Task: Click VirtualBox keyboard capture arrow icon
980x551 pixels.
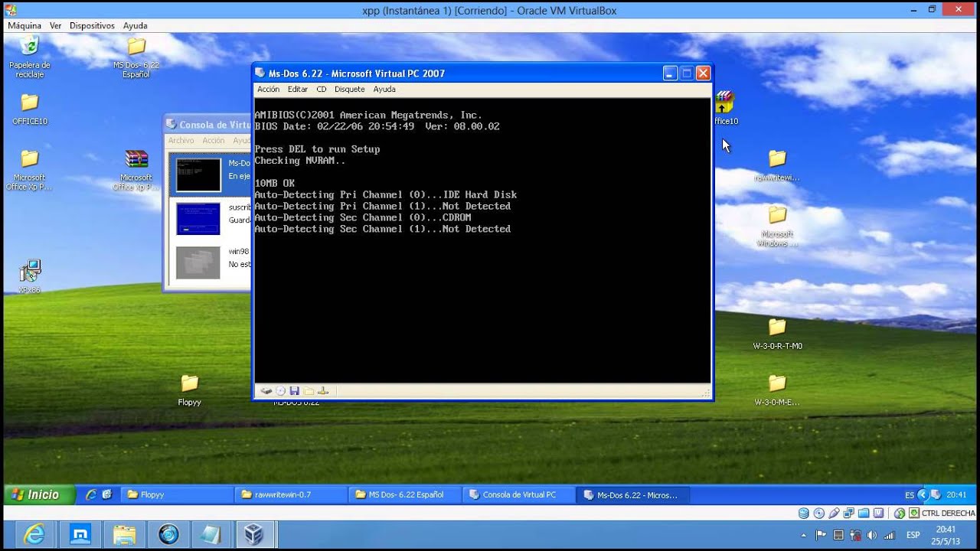Action: point(914,513)
